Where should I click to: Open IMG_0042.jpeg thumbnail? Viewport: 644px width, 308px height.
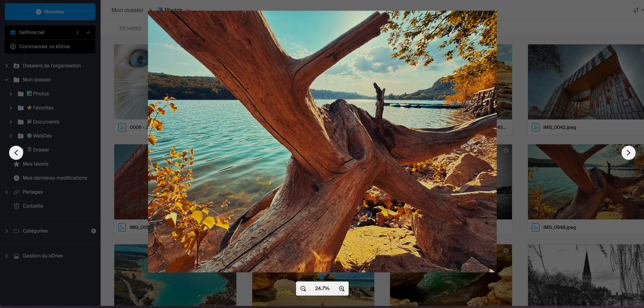click(586, 82)
